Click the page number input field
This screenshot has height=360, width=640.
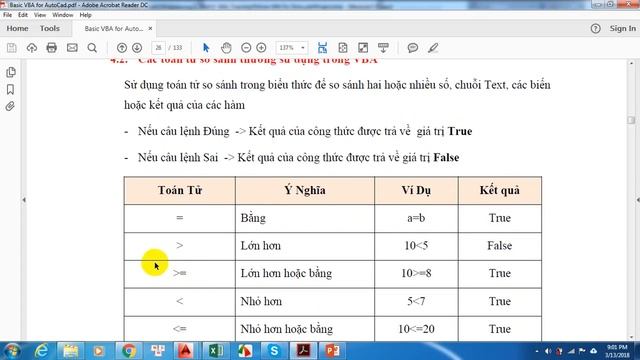[158, 48]
